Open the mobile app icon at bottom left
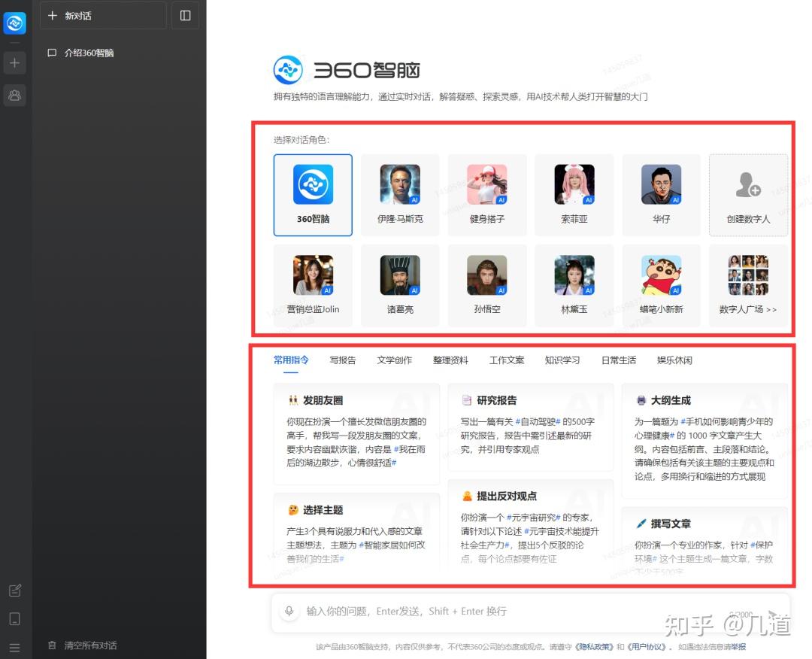This screenshot has width=812, height=659. [x=14, y=617]
